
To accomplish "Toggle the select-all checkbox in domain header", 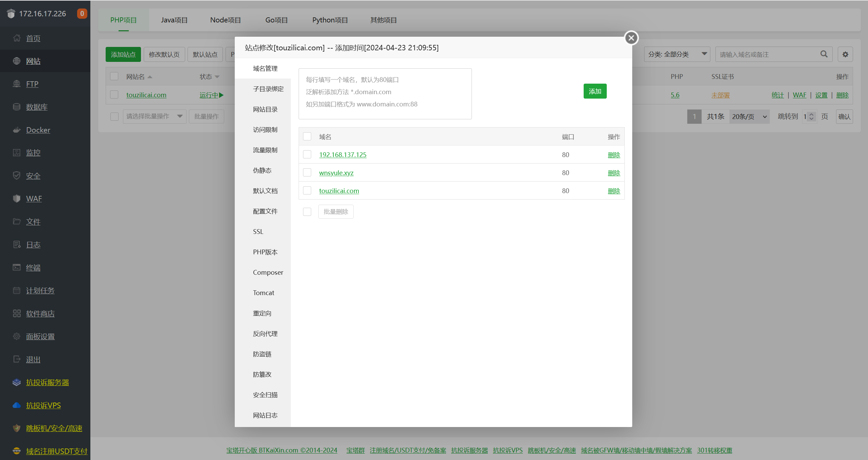I will [307, 137].
